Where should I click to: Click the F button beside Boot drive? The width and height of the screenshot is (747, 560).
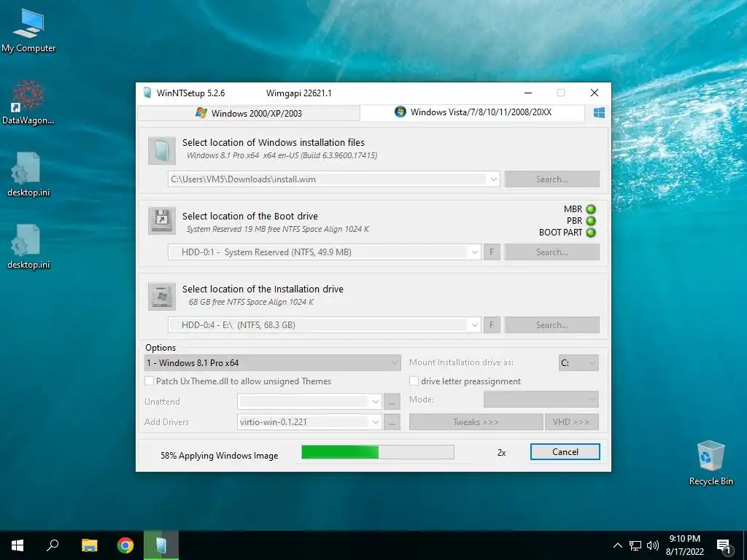[492, 252]
